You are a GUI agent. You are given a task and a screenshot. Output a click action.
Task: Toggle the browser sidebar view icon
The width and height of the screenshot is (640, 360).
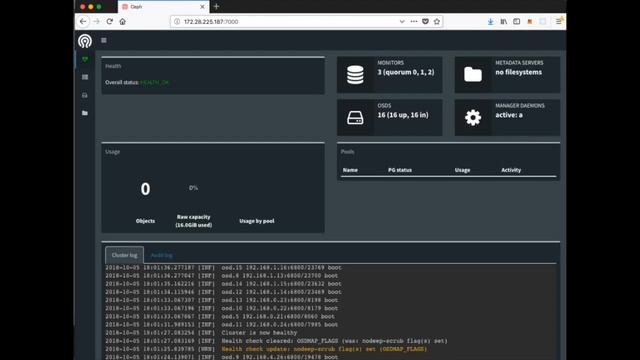[x=517, y=21]
